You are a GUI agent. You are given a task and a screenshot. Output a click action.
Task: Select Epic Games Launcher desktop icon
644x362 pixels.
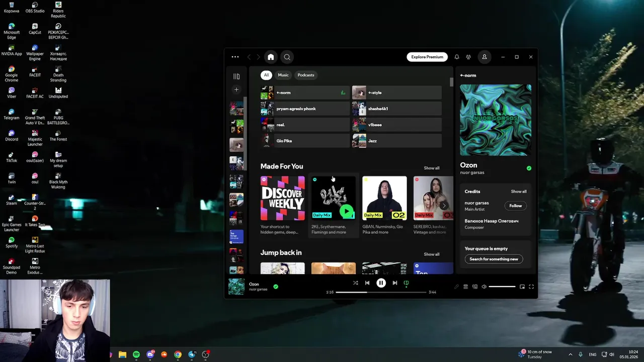click(12, 224)
